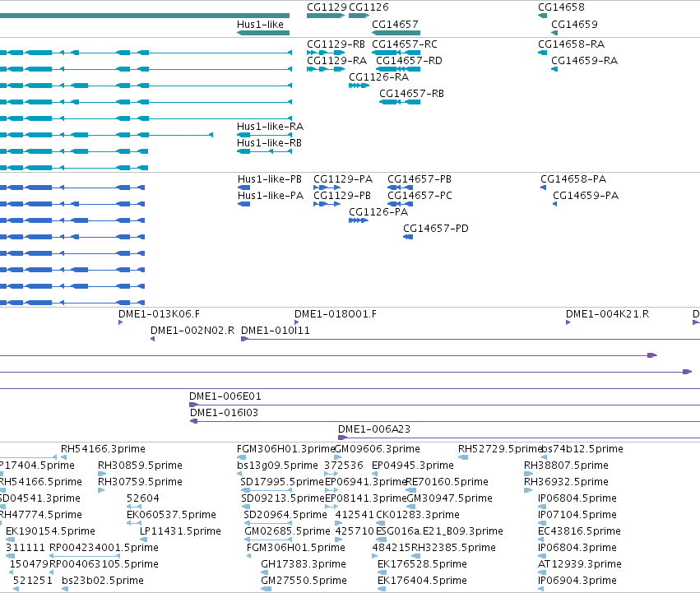Screen dimensions: 700x593
Task: Open transcript label CG14659-RA
Action: (x=584, y=61)
